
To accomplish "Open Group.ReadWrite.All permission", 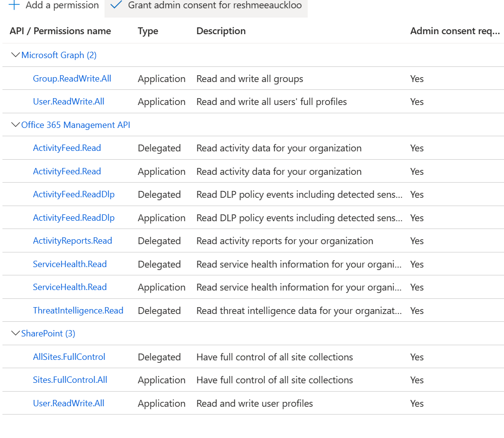I will click(72, 79).
